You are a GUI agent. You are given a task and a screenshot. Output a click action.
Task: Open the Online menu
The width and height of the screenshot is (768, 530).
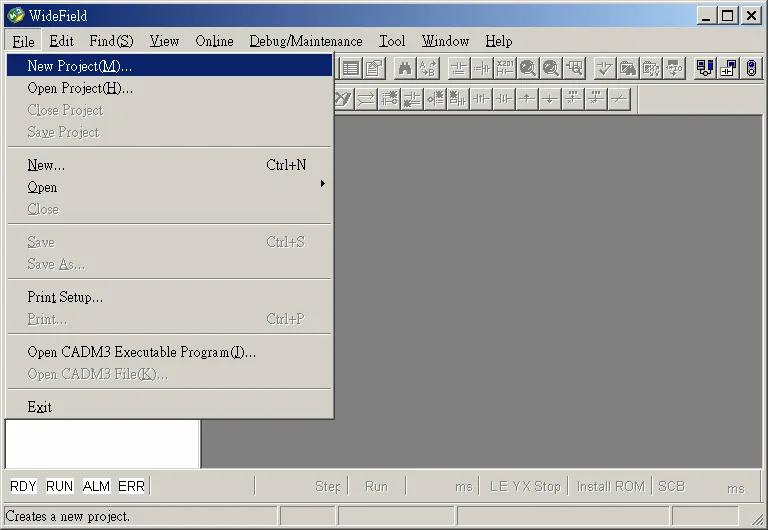coord(215,41)
